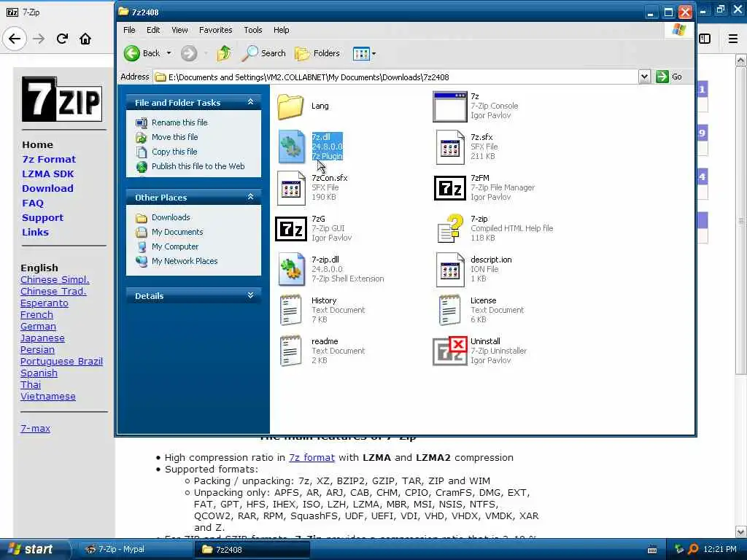Open the FAQ link on 7-Zip site
Viewport: 747px width, 560px height.
click(33, 203)
